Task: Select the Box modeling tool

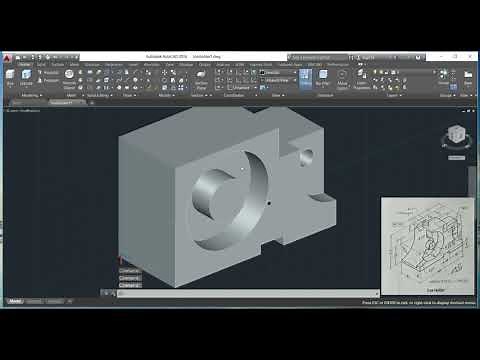Action: point(10,77)
